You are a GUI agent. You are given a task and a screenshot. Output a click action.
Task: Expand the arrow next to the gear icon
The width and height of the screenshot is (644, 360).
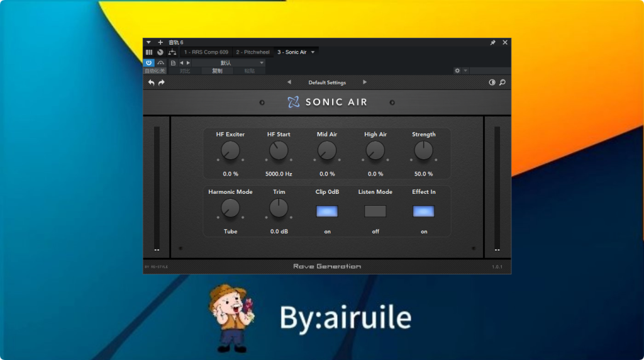[465, 70]
